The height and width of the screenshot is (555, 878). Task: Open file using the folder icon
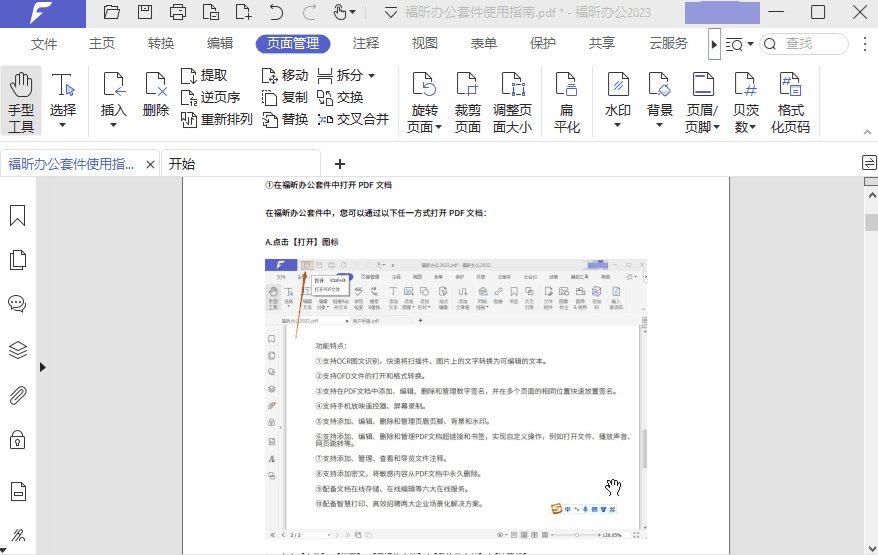[112, 12]
